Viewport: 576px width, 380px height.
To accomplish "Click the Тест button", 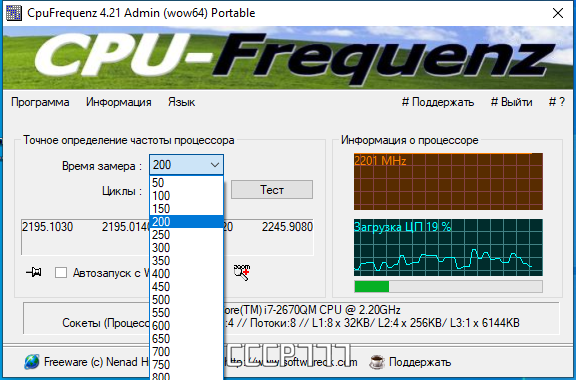I will click(272, 190).
